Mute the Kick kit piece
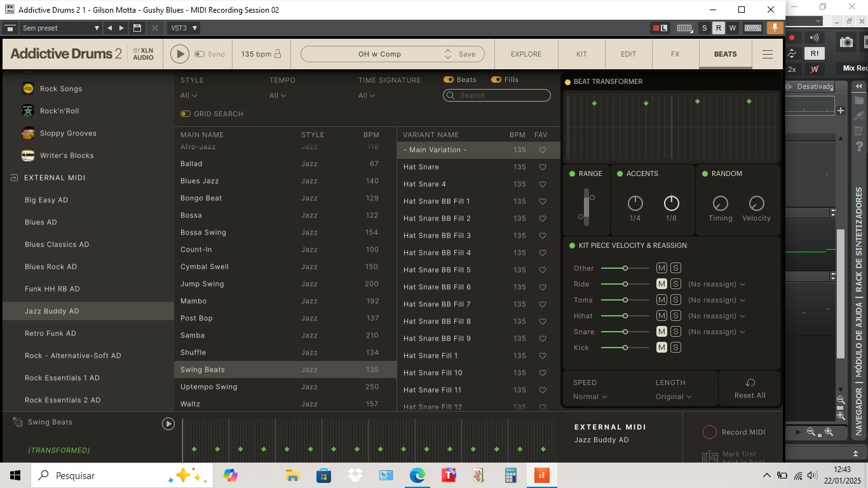The width and height of the screenshot is (868, 488). (x=661, y=348)
